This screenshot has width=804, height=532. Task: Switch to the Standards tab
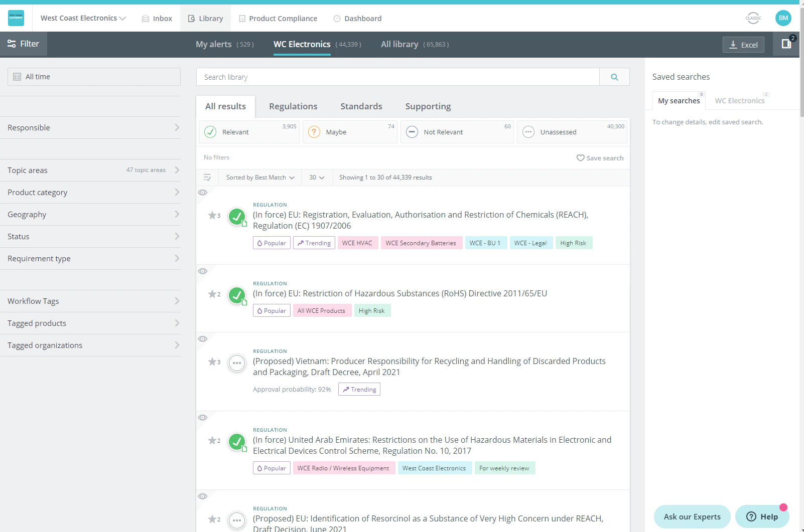tap(361, 106)
